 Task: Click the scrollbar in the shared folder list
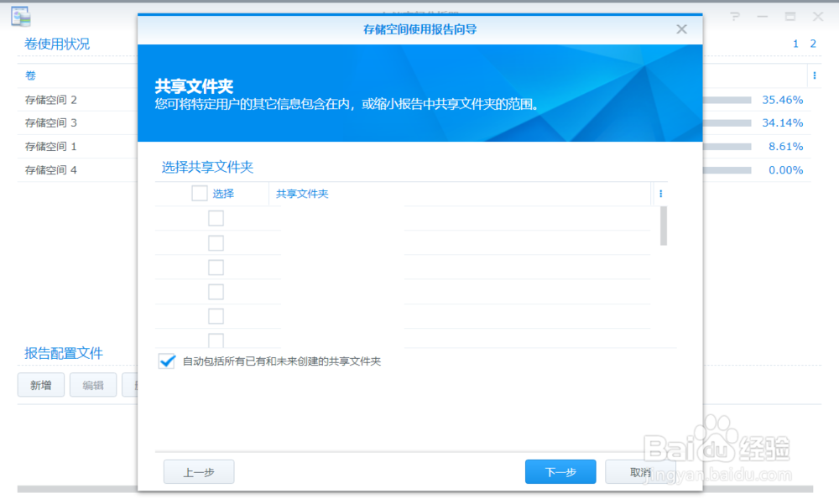tap(664, 226)
